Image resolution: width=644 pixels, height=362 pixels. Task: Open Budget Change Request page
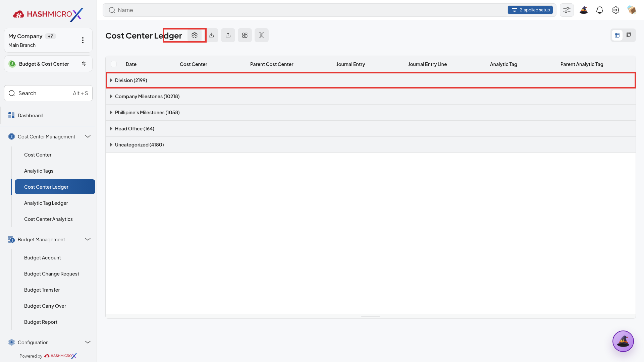click(x=55, y=274)
